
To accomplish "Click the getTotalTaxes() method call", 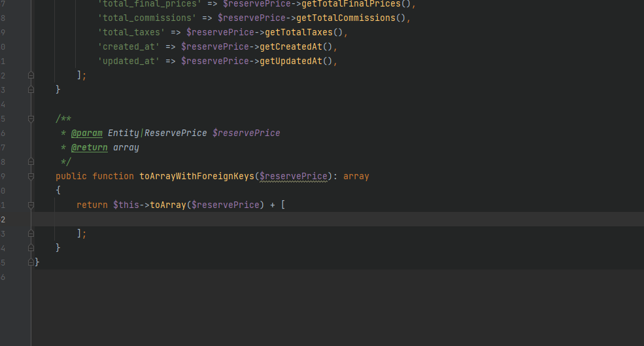I will [304, 33].
